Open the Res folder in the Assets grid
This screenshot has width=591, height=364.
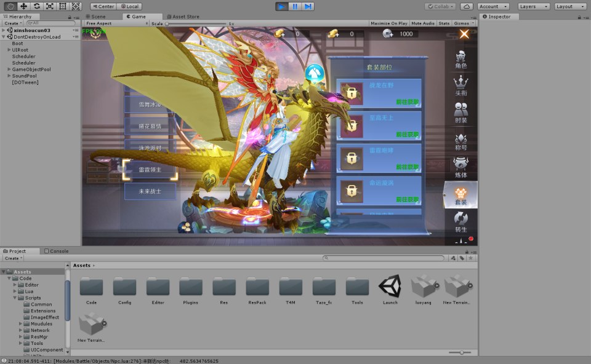[224, 290]
